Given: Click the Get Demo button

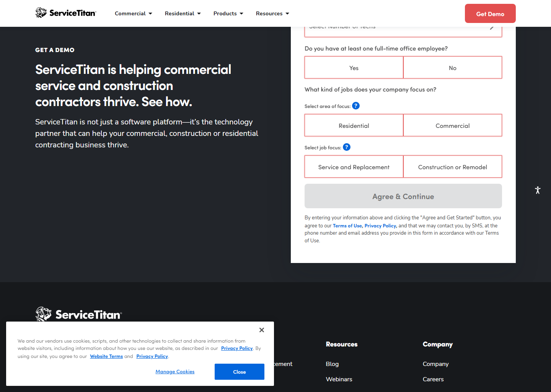Looking at the screenshot, I should [x=490, y=13].
